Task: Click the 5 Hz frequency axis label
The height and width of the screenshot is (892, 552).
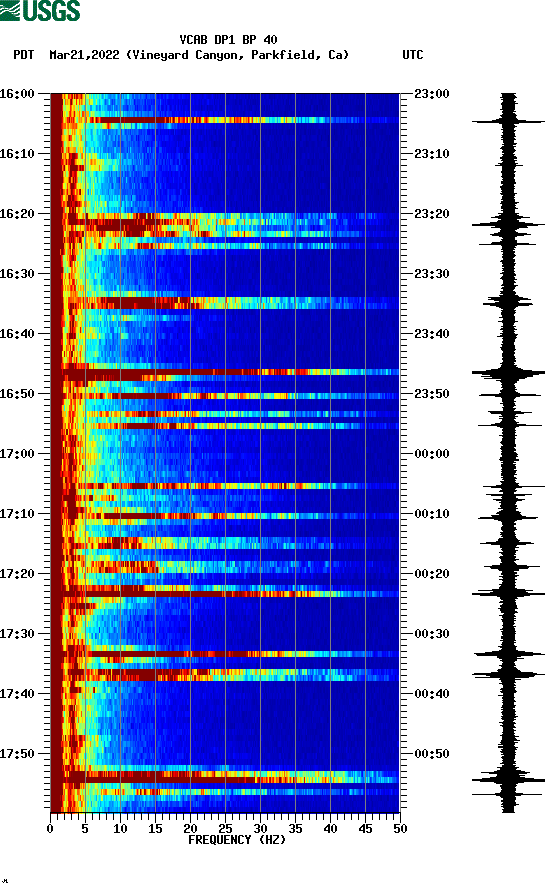Action: 85,829
